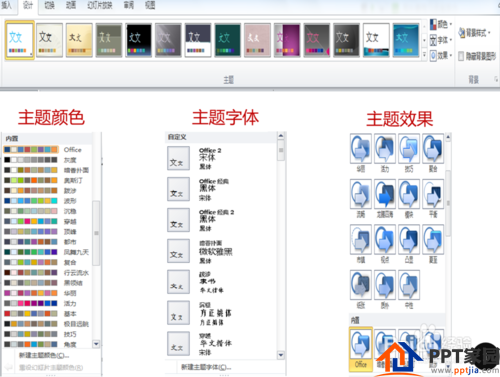Switch to the 动画 ribbon tab
Viewport: 500px width, 377px height.
[71, 5]
